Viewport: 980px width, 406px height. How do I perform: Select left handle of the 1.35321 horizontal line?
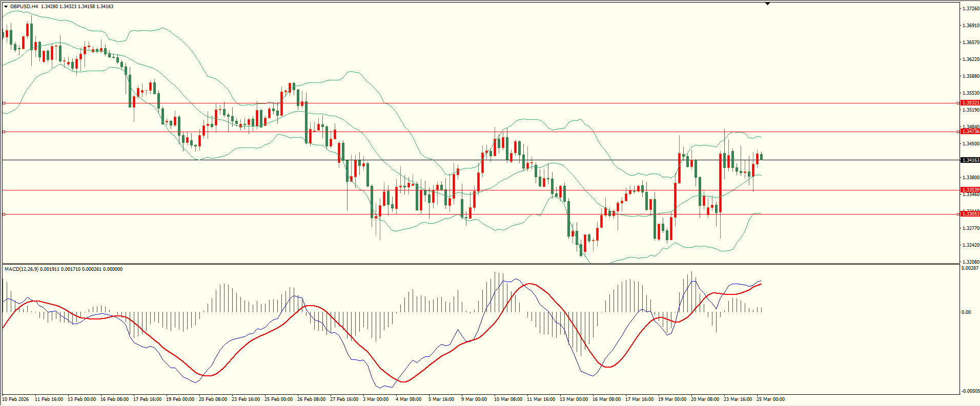4,103
